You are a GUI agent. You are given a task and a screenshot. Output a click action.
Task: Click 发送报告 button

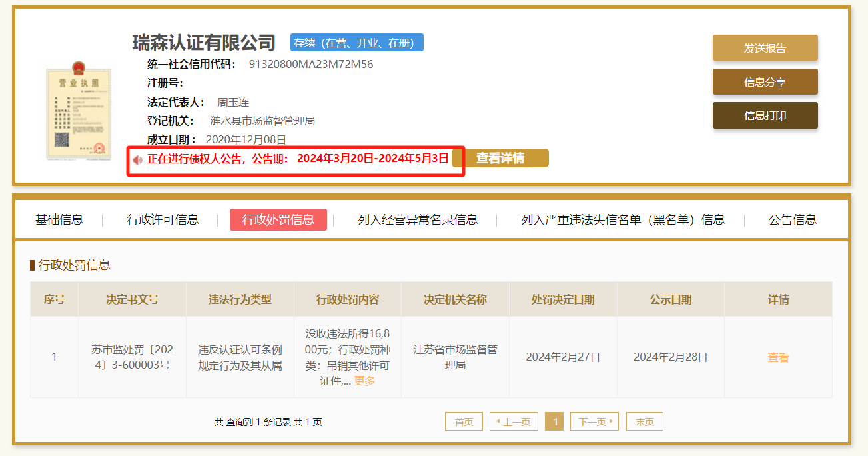tap(765, 48)
